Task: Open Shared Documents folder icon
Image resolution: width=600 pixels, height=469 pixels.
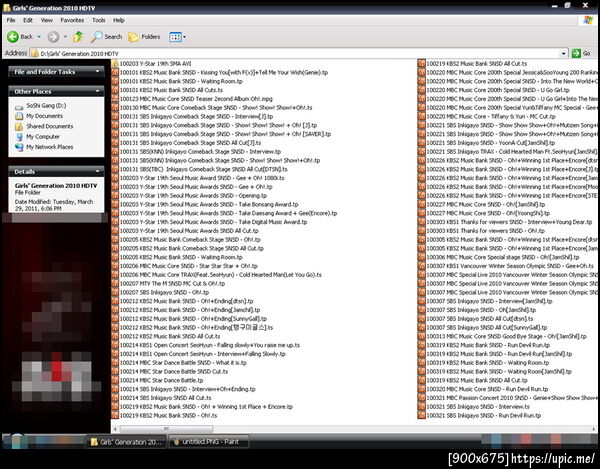Action: [x=19, y=126]
